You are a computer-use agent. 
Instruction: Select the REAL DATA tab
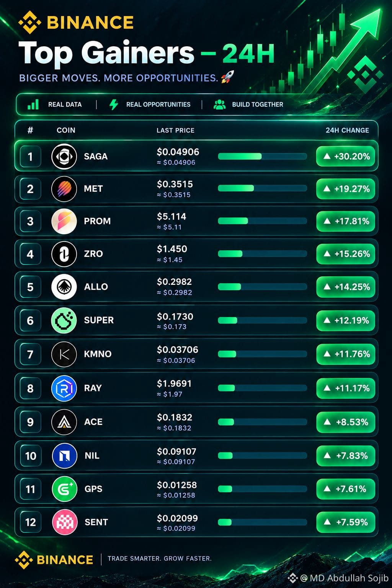55,105
